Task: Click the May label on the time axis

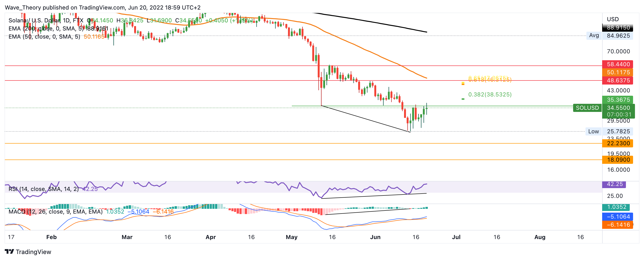Action: (292, 237)
